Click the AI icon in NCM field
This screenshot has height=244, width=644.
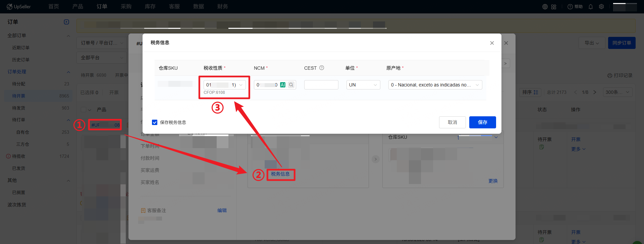point(283,85)
